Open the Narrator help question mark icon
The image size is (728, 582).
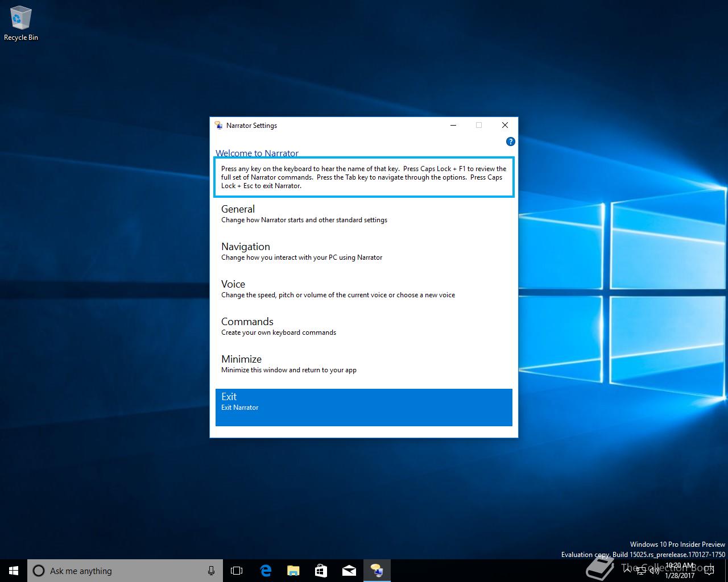510,142
